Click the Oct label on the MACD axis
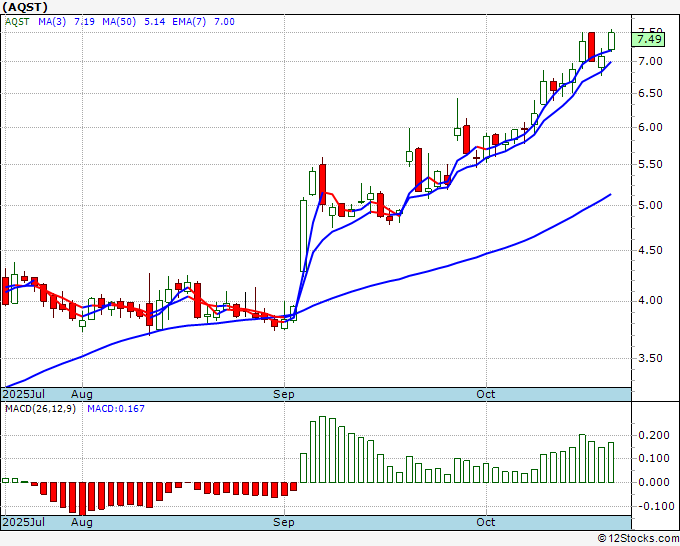 [x=486, y=522]
